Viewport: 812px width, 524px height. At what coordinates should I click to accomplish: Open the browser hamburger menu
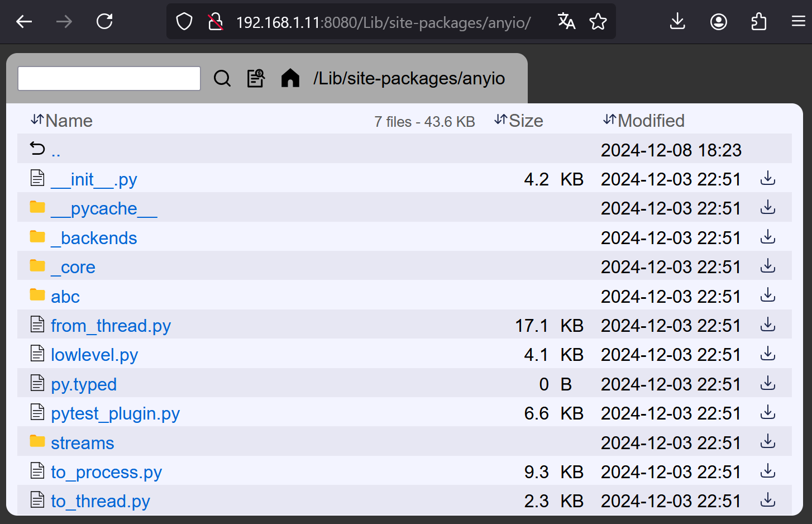[799, 22]
